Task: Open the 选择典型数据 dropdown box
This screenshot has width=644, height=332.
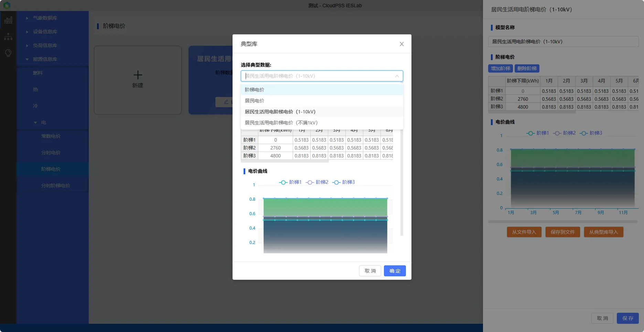Action: [x=322, y=76]
